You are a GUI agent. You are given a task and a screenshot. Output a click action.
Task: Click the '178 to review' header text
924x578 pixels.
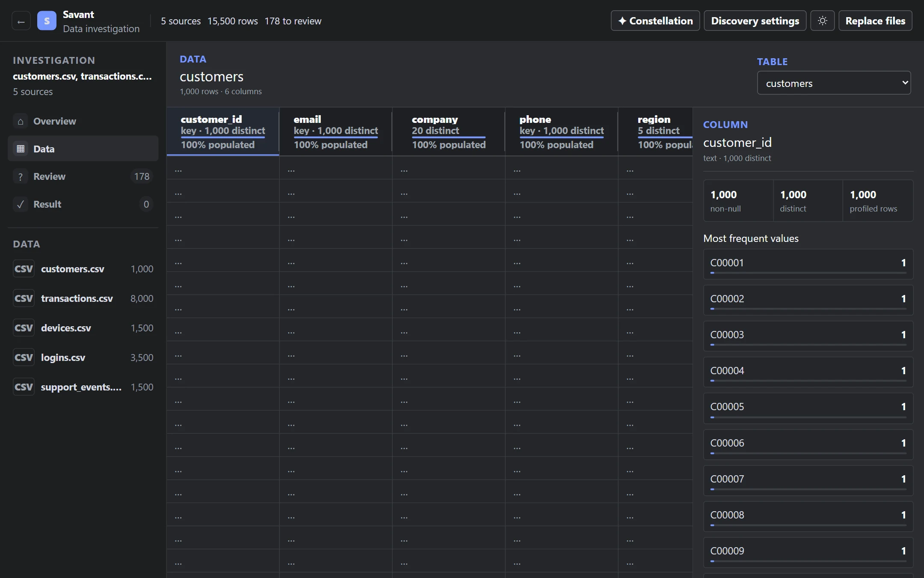click(293, 21)
